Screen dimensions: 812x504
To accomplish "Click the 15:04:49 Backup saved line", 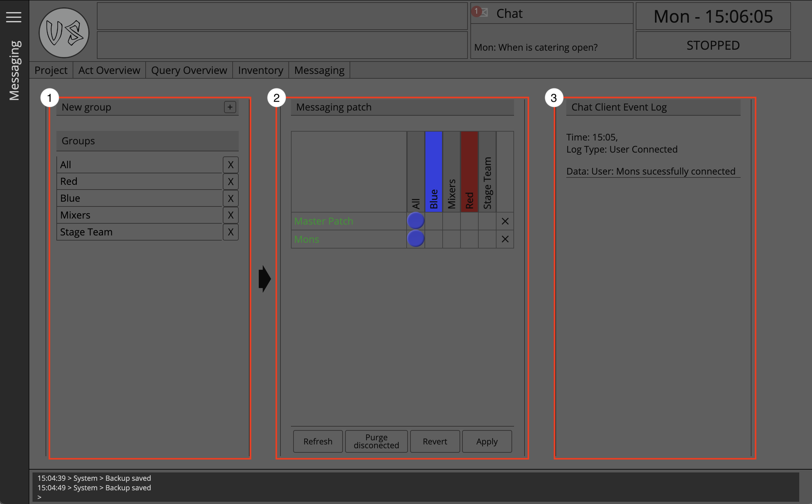I will [x=94, y=488].
